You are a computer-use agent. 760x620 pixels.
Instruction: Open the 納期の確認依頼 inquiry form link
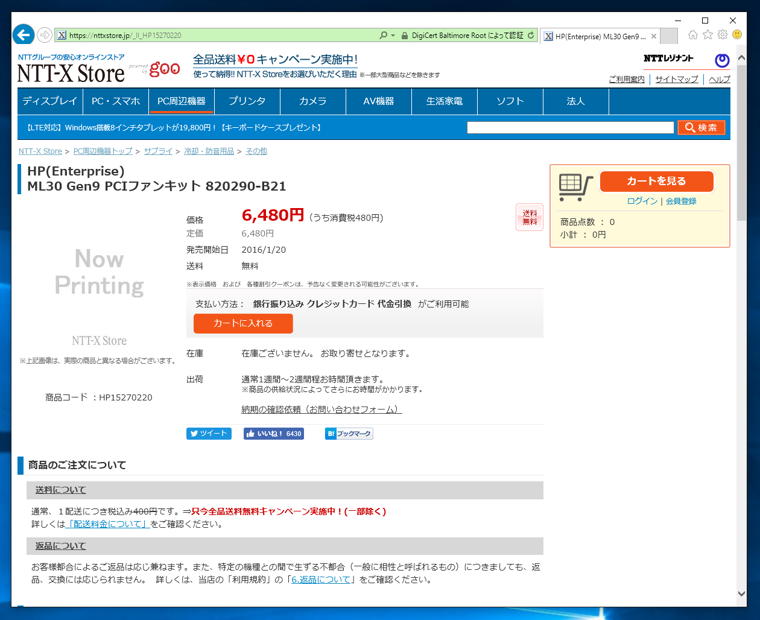pos(321,409)
